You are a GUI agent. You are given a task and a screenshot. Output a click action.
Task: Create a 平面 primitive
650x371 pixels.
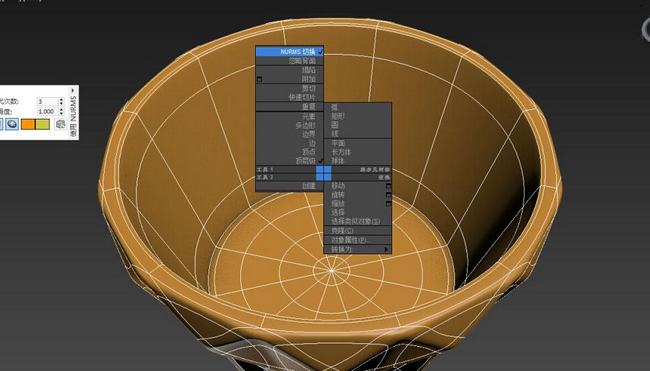coord(357,143)
